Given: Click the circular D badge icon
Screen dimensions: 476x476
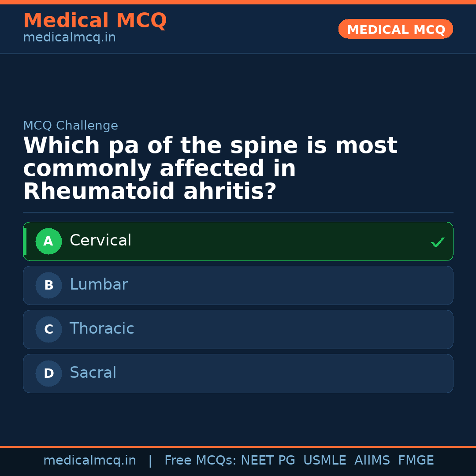Looking at the screenshot, I should point(48,373).
